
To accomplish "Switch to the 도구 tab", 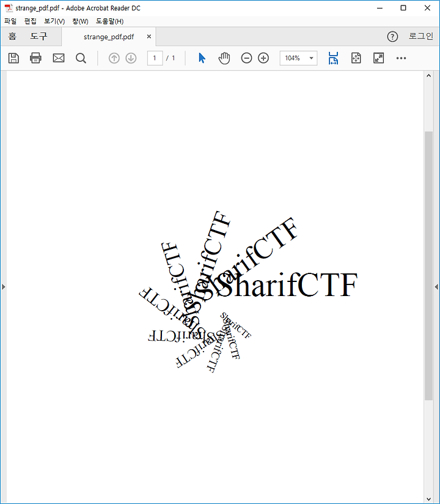I will 38,36.
